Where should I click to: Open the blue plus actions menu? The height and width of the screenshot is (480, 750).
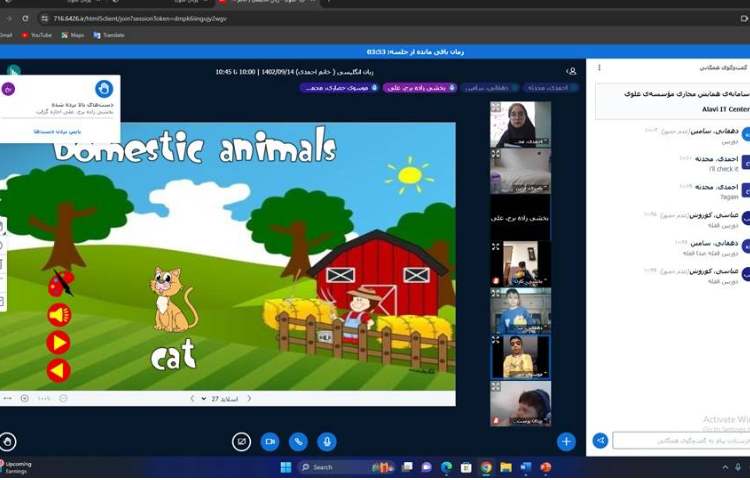pos(566,441)
